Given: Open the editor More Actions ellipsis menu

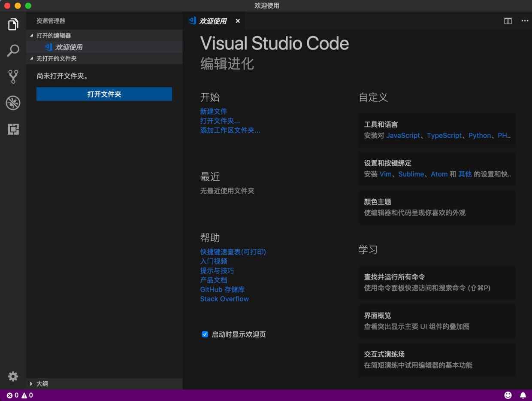Looking at the screenshot, I should 525,21.
